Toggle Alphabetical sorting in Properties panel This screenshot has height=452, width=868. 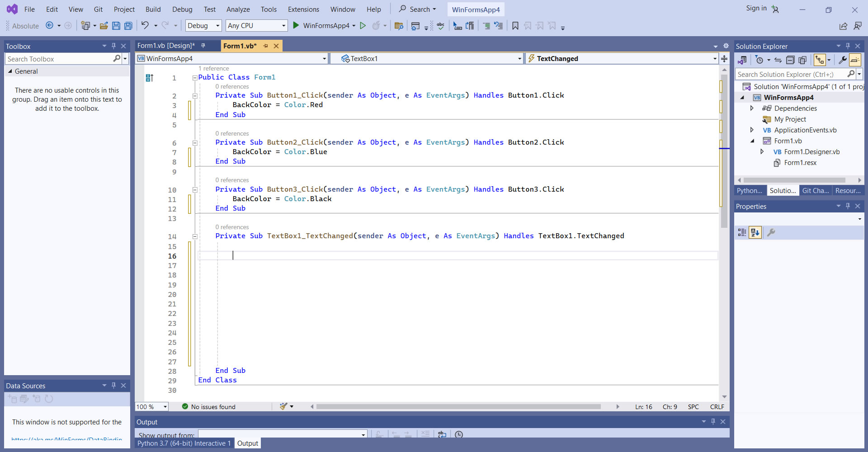(755, 232)
